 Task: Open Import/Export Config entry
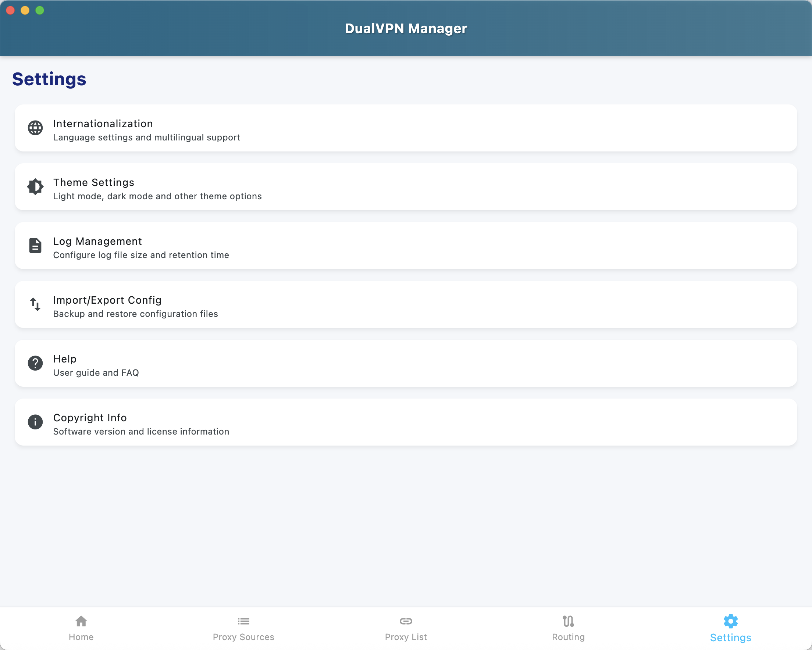pos(406,304)
